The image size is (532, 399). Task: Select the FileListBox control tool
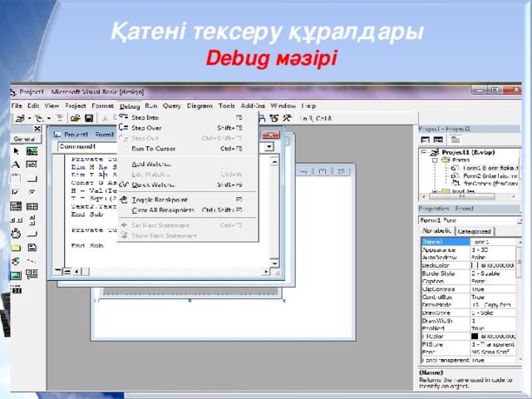(x=32, y=248)
